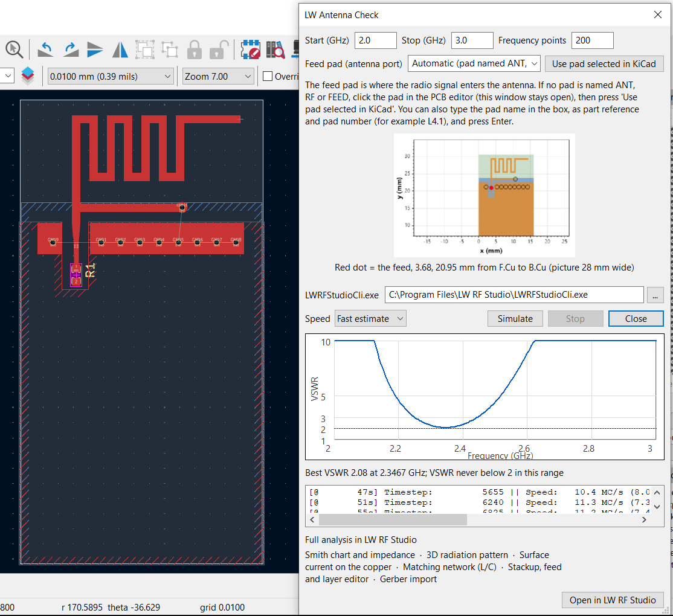Click Use pad selected in KiCad button

point(604,64)
